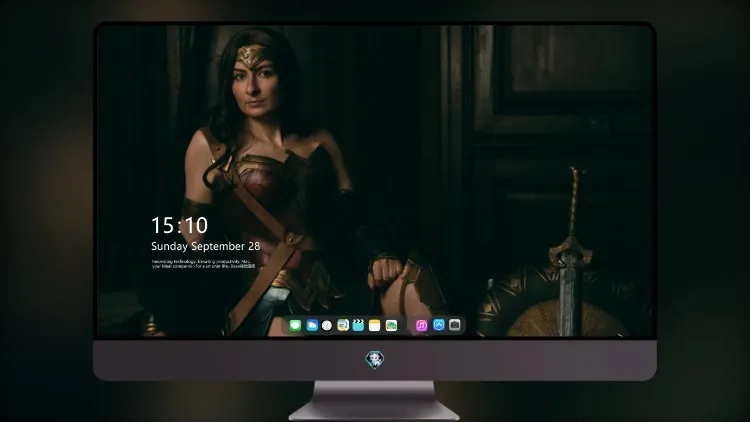
Task: Click the Sunday September 28 date text
Action: [206, 246]
